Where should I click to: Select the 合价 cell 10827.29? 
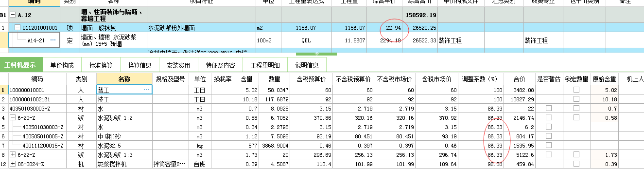[519, 99]
